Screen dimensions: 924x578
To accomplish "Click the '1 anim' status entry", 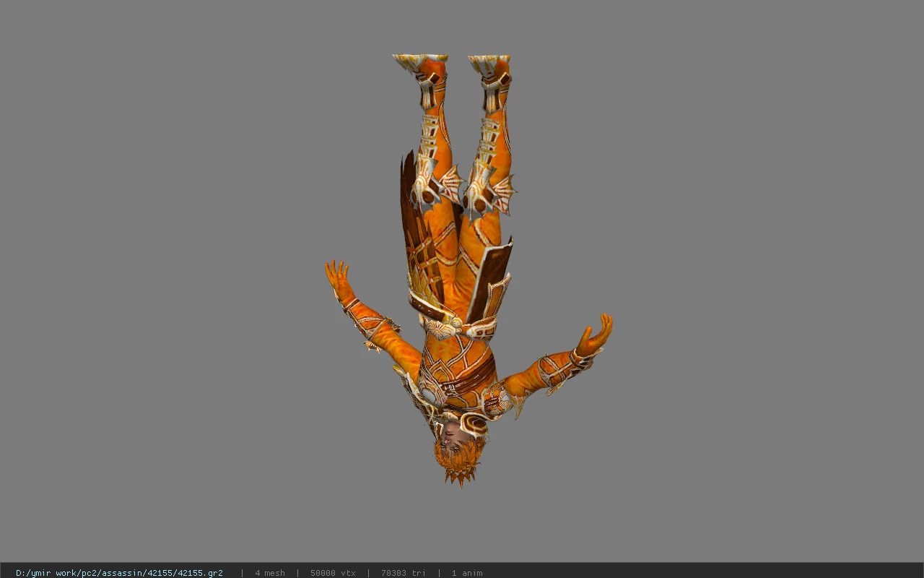I will tap(467, 573).
